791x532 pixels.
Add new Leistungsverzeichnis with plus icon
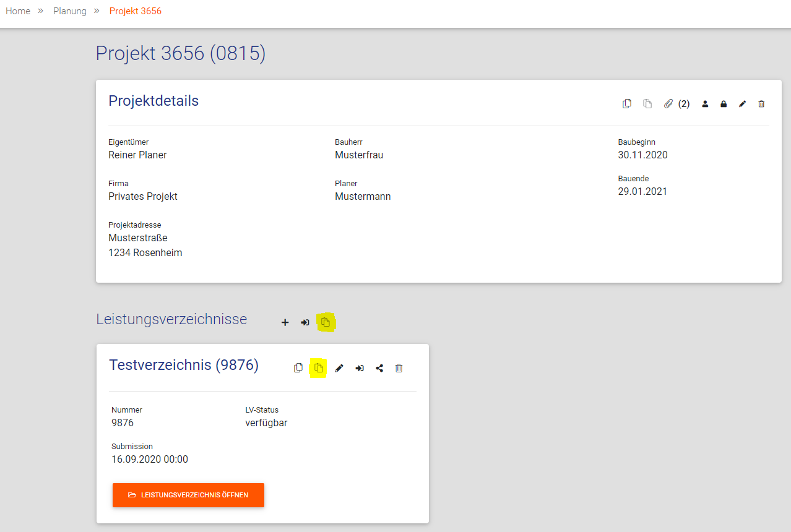tap(285, 322)
